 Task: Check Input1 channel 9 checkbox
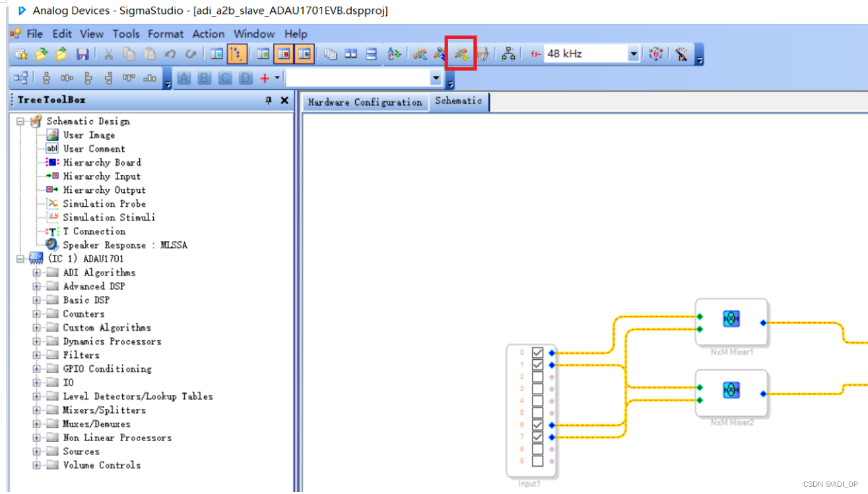point(537,461)
